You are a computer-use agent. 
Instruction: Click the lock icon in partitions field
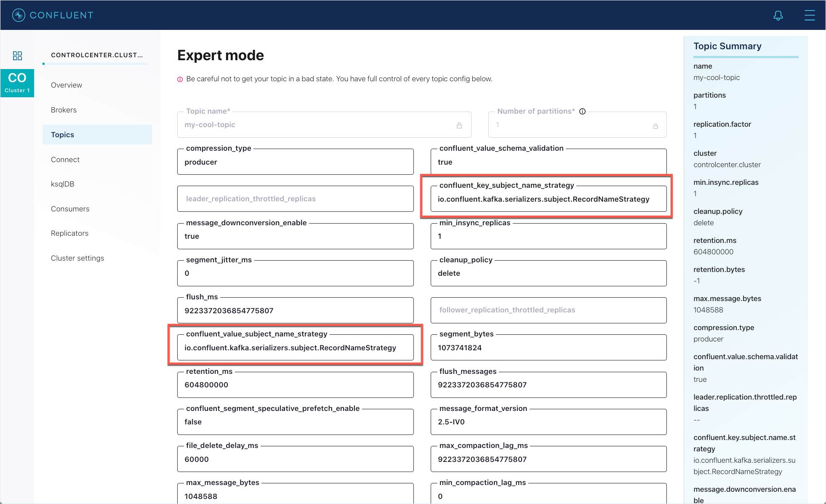click(655, 126)
